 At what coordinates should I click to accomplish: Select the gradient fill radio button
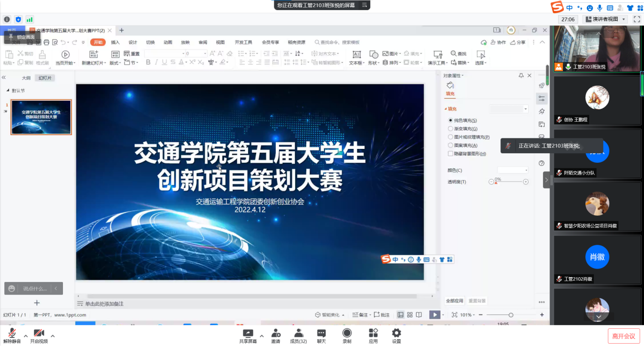[451, 129]
